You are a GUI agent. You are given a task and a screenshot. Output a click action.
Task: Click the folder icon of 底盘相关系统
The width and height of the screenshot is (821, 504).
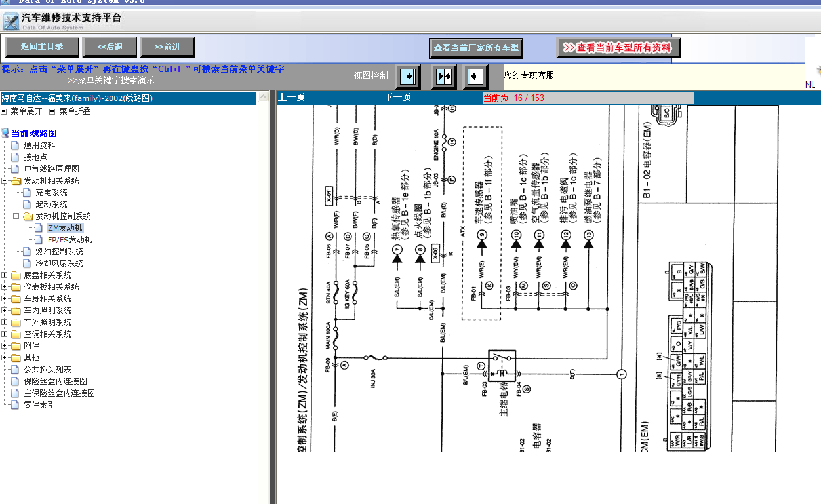pyautogui.click(x=16, y=275)
